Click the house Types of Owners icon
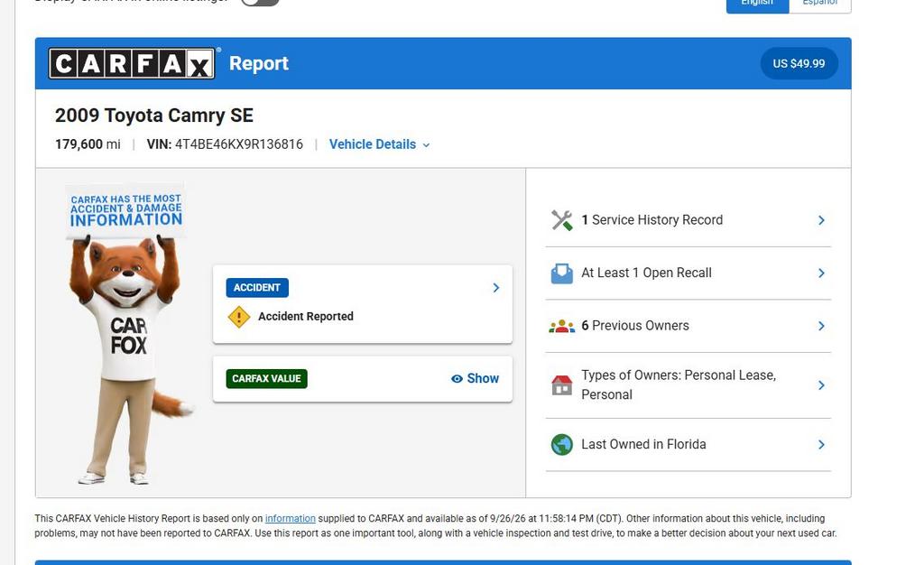924x565 pixels. point(561,385)
